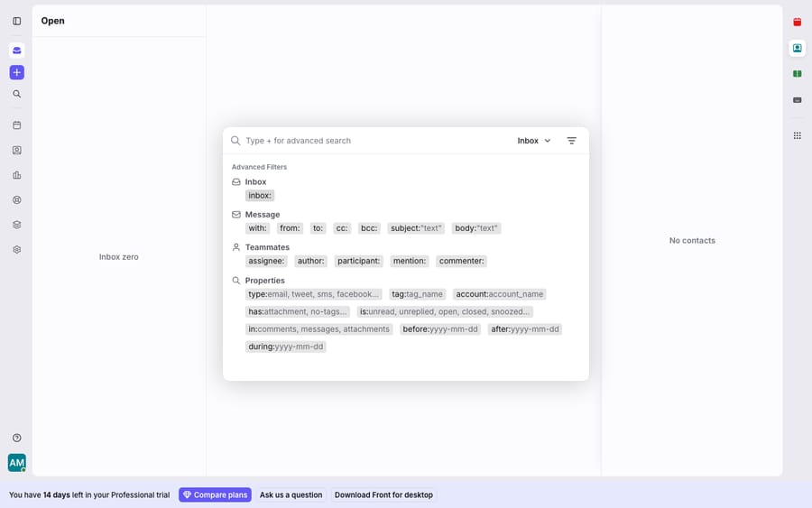812x508 pixels.
Task: Select the before:yyyy-mm-dd filter chip
Action: click(440, 329)
